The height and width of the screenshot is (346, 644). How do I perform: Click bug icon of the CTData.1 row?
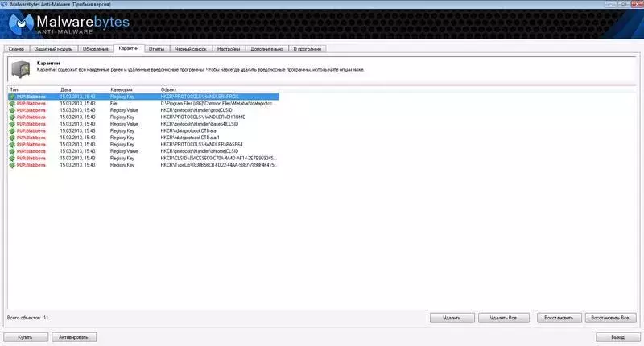(12, 138)
